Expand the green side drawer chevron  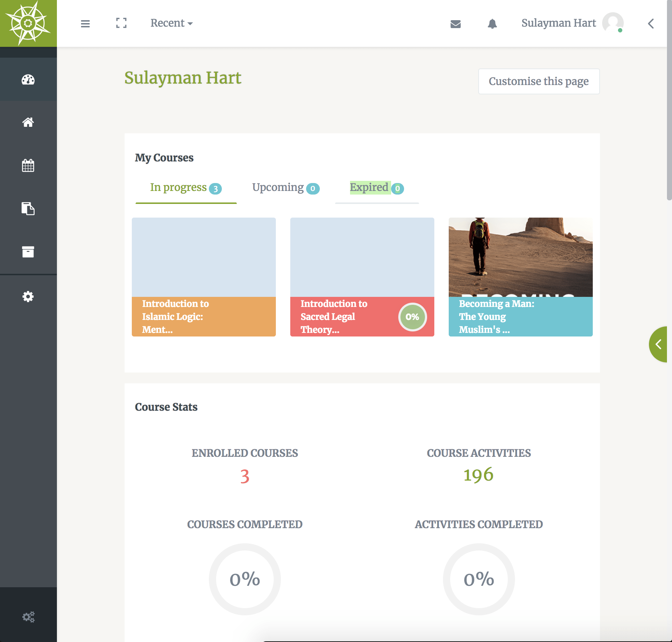coord(658,344)
